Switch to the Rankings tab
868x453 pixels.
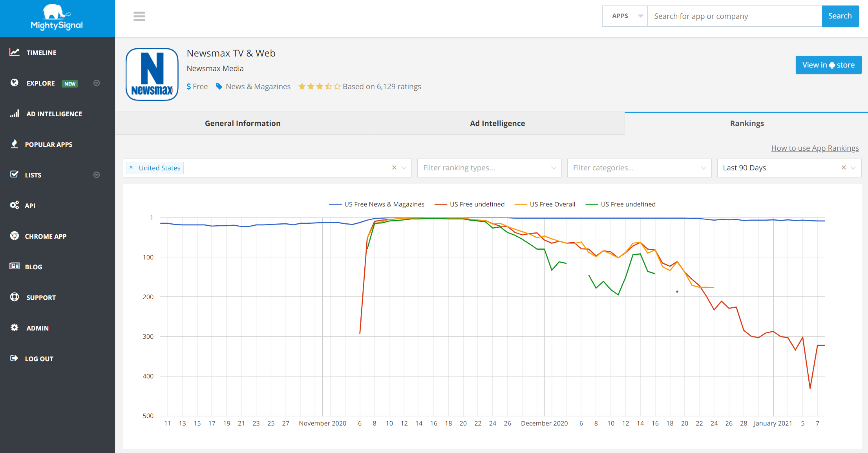tap(747, 123)
